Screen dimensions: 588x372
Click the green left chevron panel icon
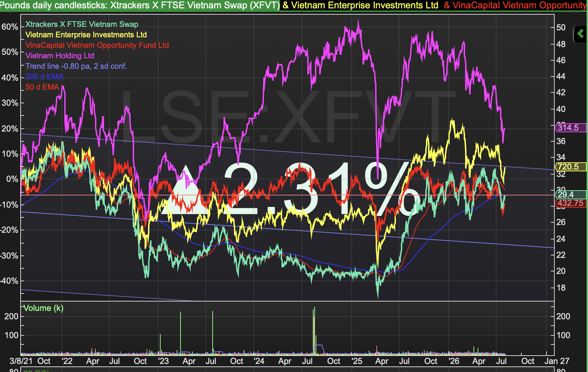coord(581,34)
